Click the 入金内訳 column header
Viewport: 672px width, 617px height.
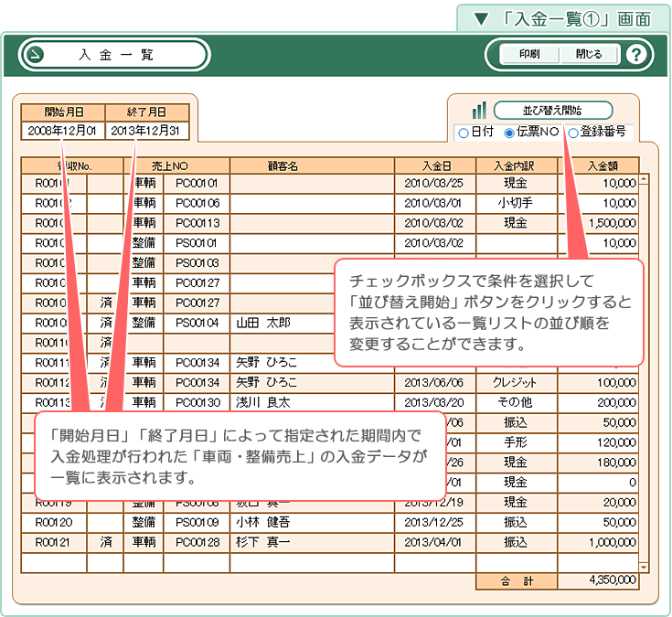coord(517,165)
